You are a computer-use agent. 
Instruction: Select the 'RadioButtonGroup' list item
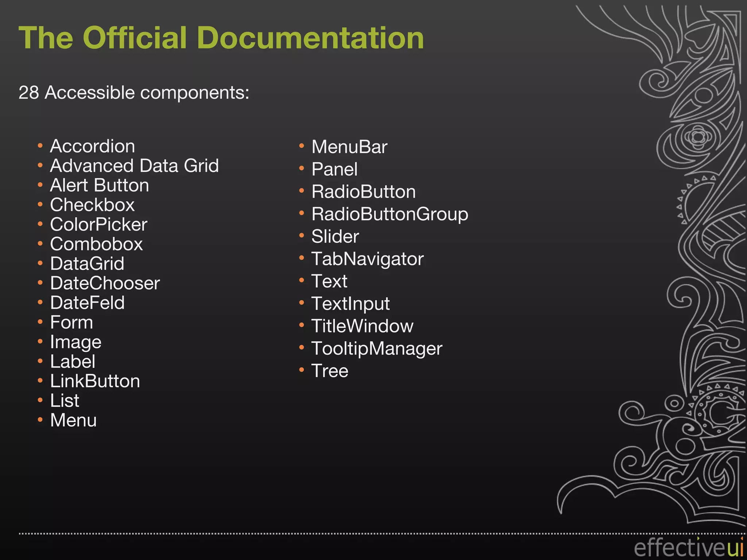pyautogui.click(x=390, y=214)
